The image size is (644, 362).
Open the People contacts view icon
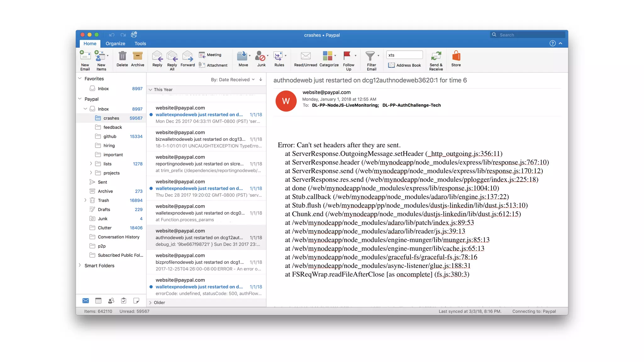111,301
